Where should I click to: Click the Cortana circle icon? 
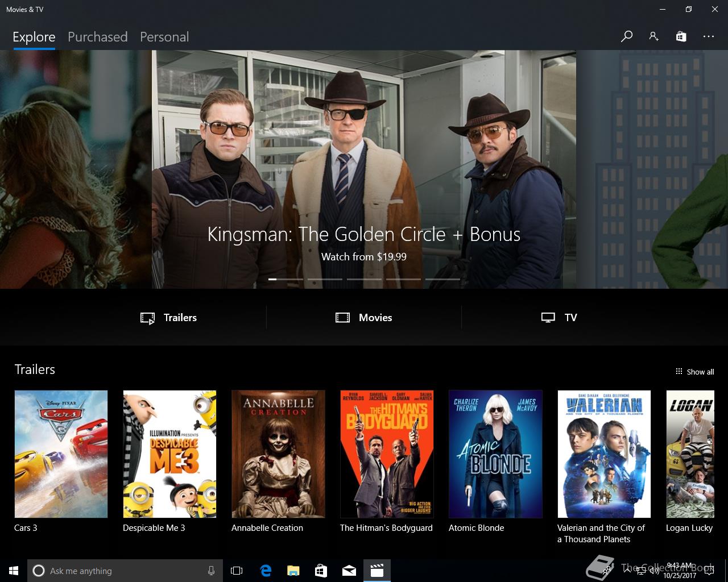pyautogui.click(x=39, y=571)
